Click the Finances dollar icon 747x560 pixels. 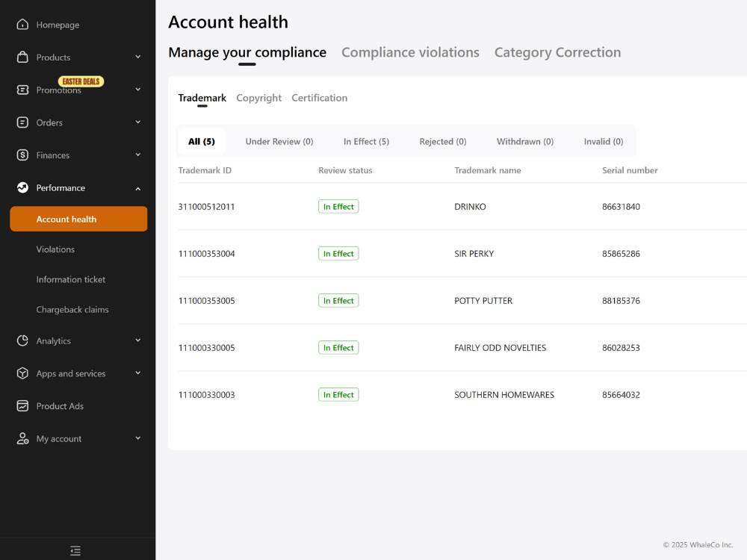[22, 155]
